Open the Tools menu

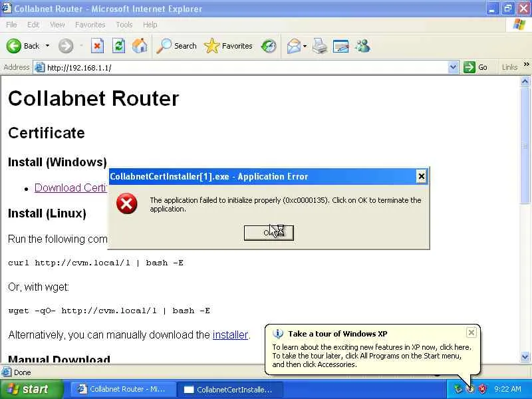[x=124, y=25]
